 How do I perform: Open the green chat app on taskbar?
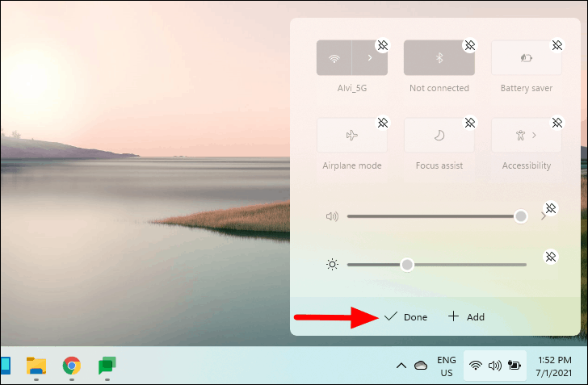pos(107,366)
